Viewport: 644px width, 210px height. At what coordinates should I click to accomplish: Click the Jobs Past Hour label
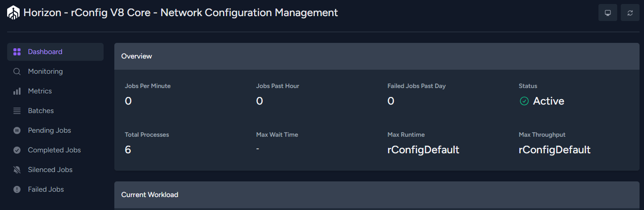pyautogui.click(x=278, y=86)
